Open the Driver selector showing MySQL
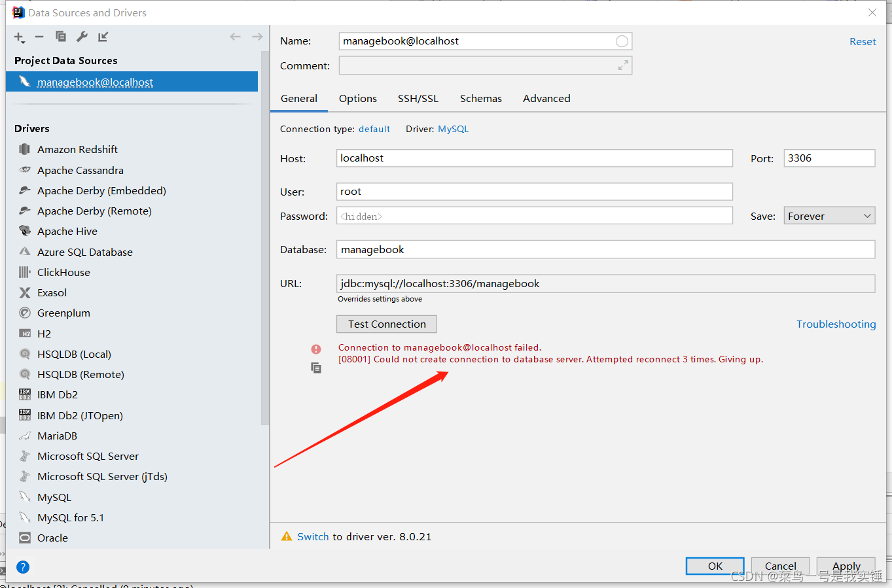 [x=453, y=129]
